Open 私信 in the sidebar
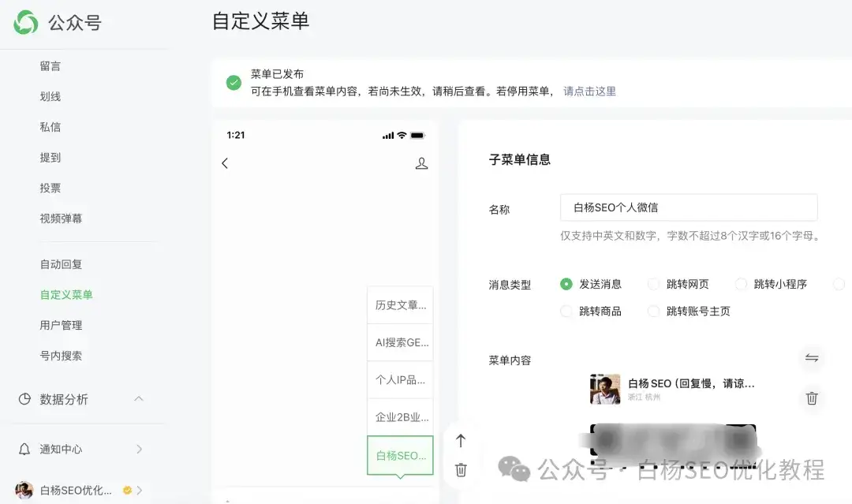This screenshot has width=852, height=504. (x=50, y=127)
